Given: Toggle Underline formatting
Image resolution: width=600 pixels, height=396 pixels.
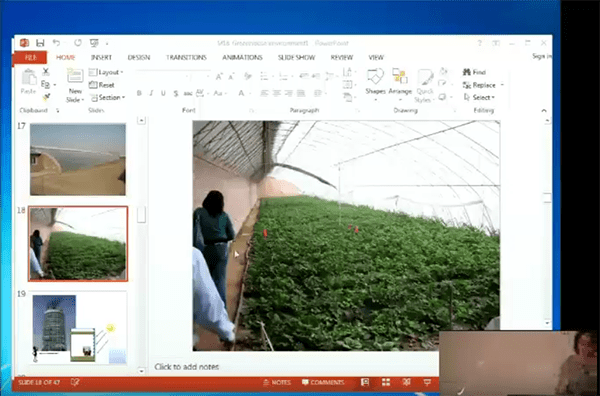Looking at the screenshot, I should (x=163, y=93).
